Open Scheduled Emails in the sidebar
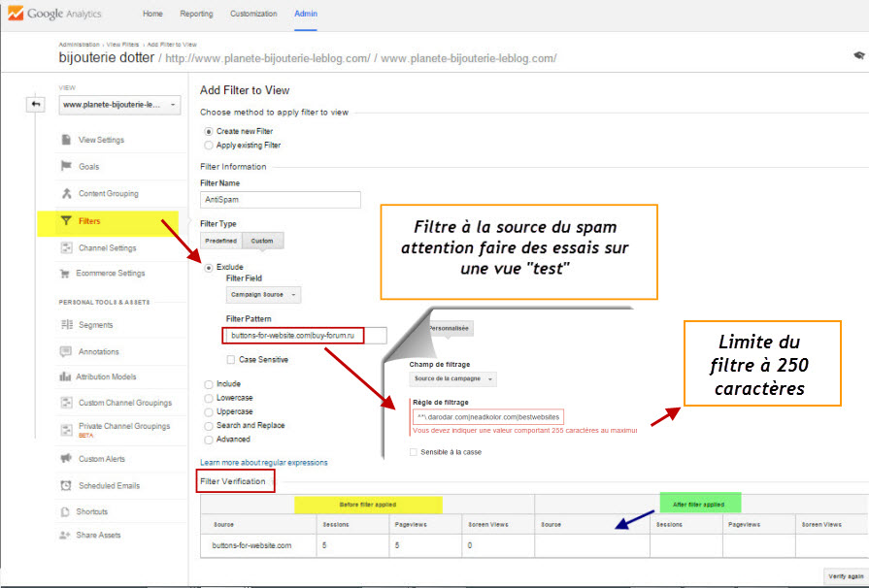 point(109,485)
